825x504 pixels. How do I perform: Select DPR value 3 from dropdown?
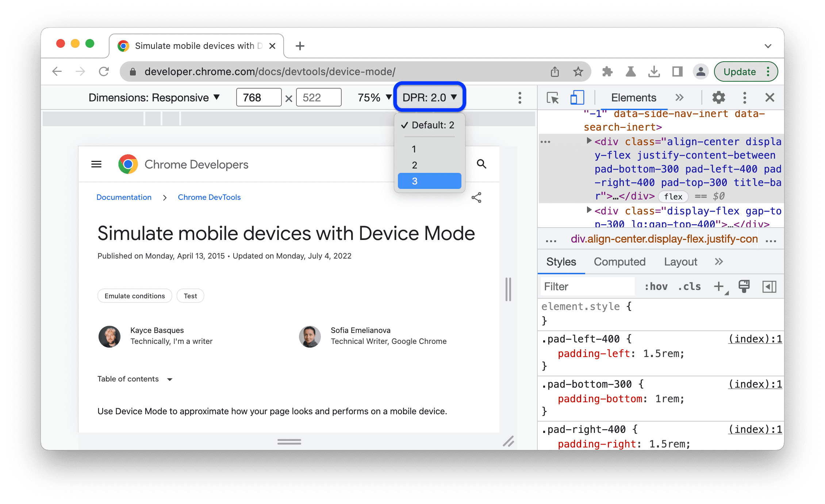[x=429, y=181]
